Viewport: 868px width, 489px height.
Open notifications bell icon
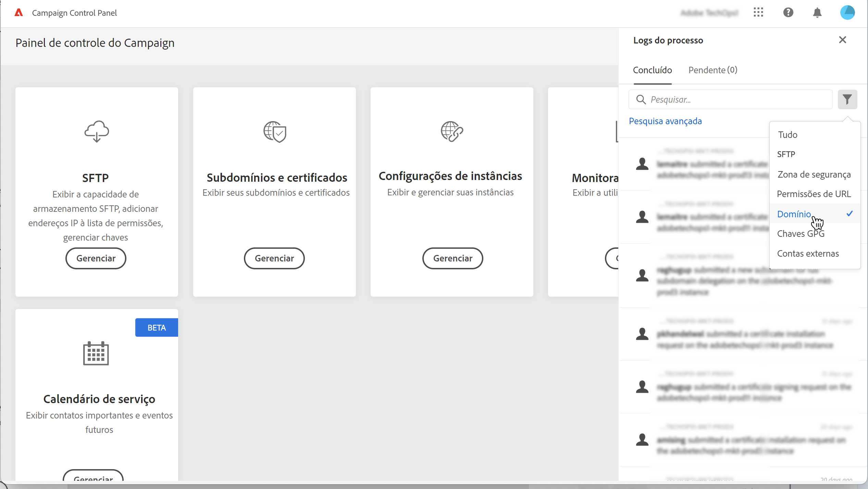point(817,13)
